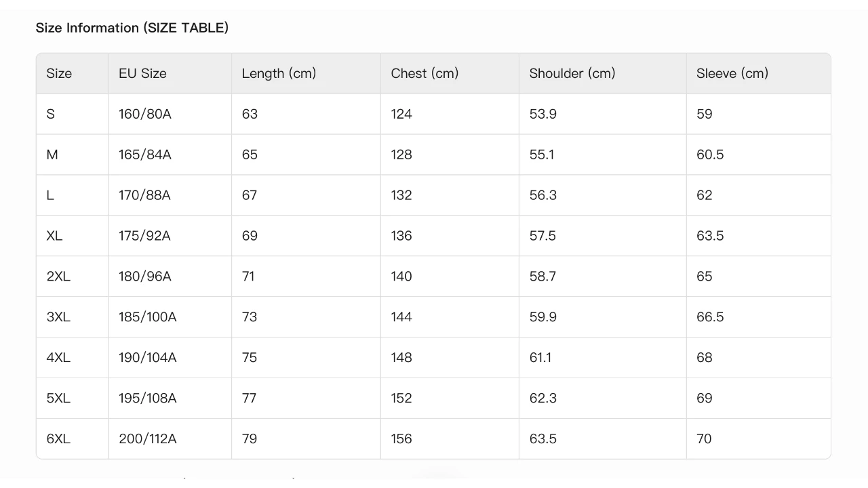Click shoulder value 56.3 in L row
The image size is (868, 488).
point(542,195)
